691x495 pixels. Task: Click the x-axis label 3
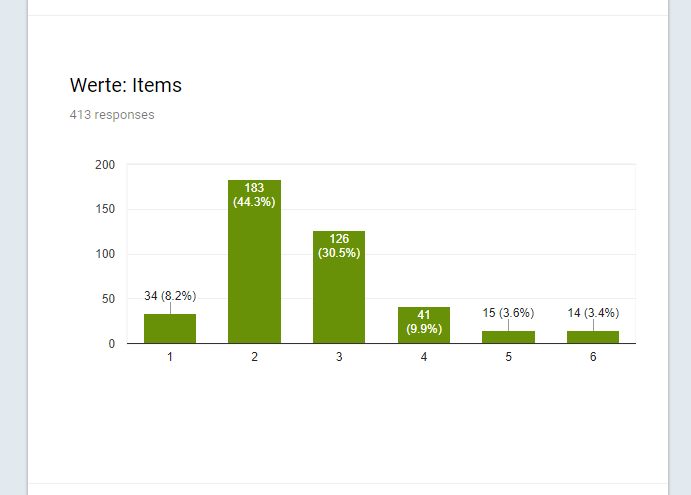[x=339, y=357]
